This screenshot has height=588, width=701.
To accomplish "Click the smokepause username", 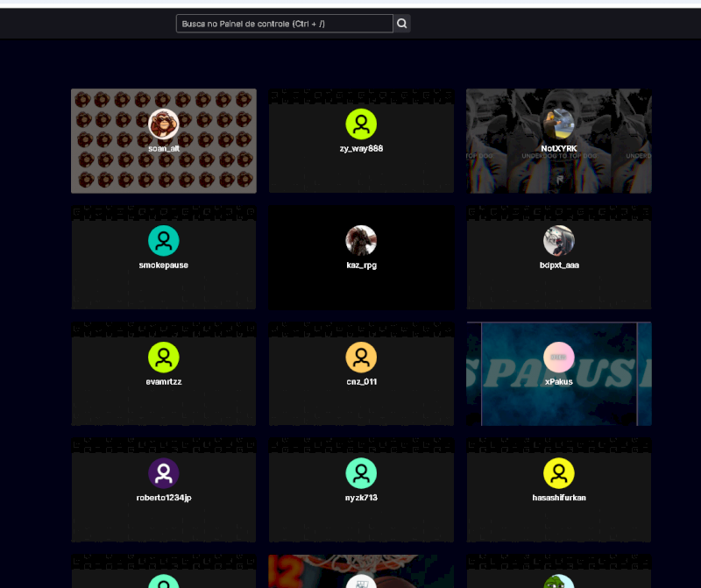I will [x=164, y=266].
